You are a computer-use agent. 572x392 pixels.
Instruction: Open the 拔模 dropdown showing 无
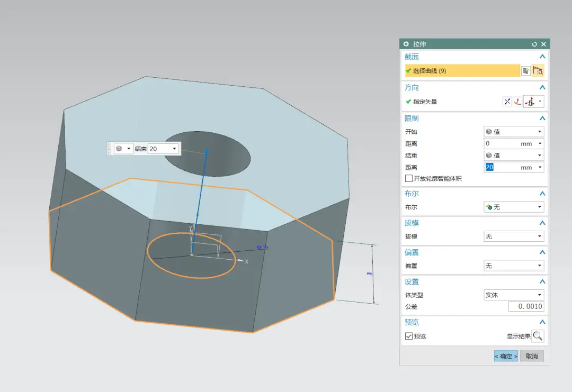coord(514,236)
